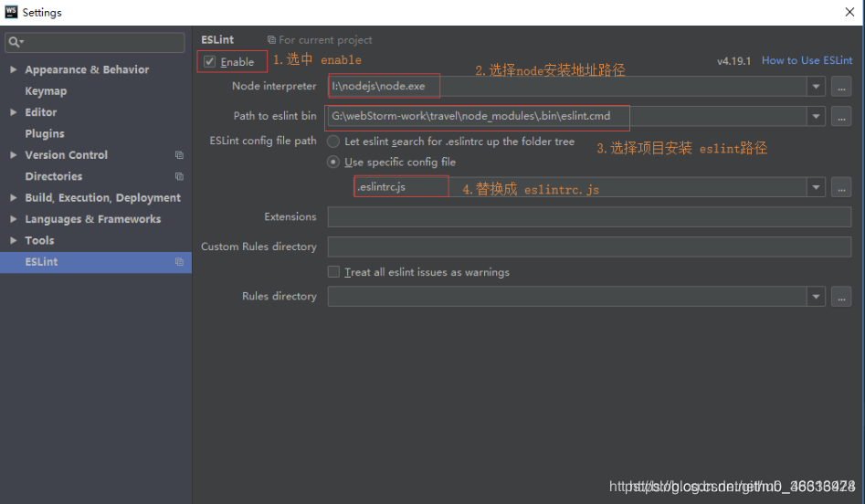Expand Appearance & Behavior tree node
865x504 pixels.
(x=13, y=69)
